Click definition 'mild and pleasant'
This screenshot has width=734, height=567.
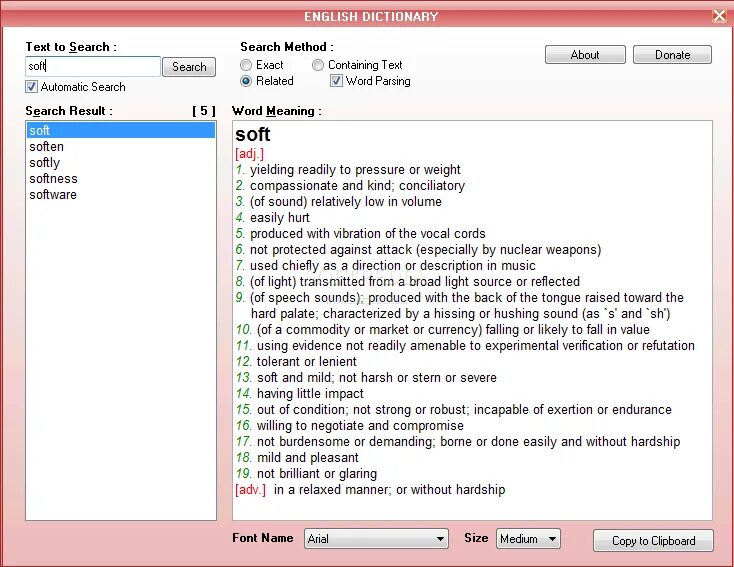pos(308,457)
